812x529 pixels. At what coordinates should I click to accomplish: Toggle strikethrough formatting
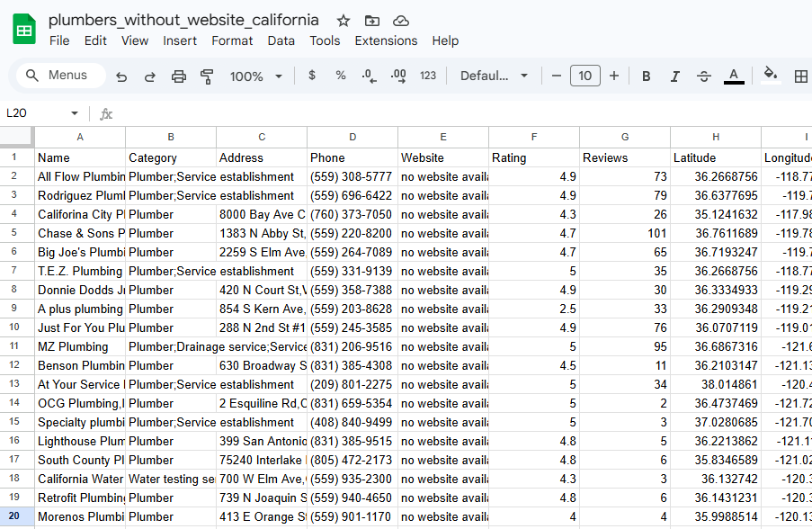703,76
